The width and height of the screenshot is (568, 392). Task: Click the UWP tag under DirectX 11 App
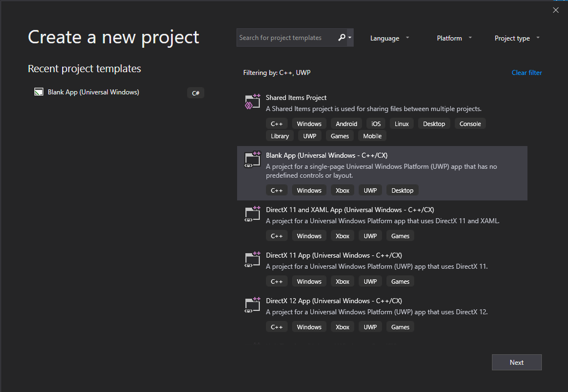pyautogui.click(x=370, y=281)
